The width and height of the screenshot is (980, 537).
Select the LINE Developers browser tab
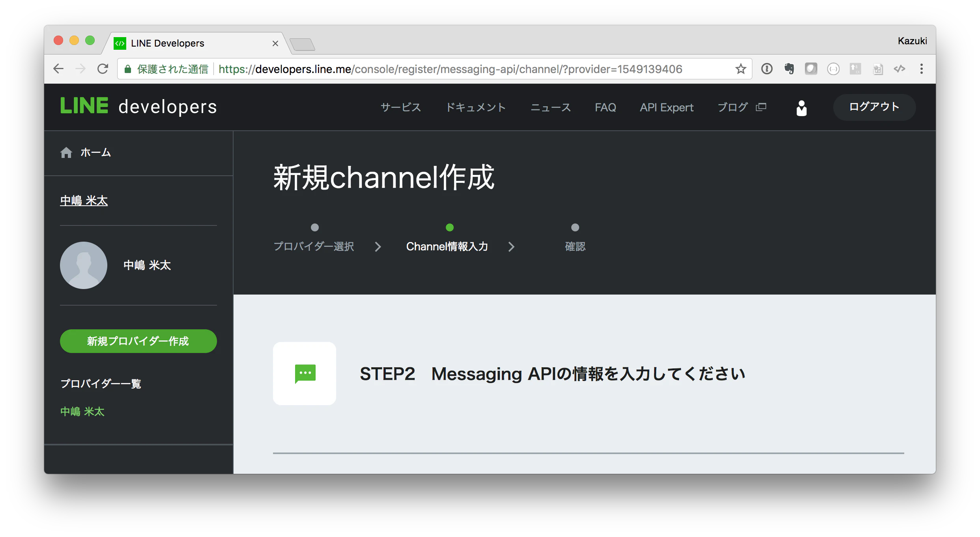(x=196, y=43)
